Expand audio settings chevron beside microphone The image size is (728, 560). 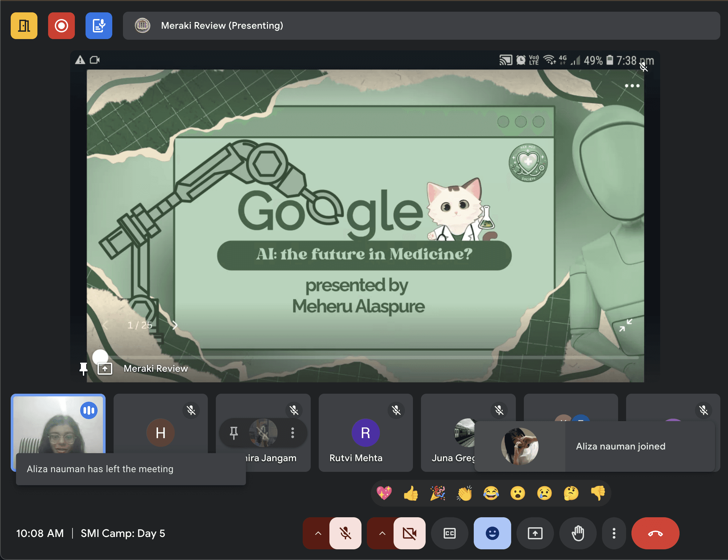(318, 533)
